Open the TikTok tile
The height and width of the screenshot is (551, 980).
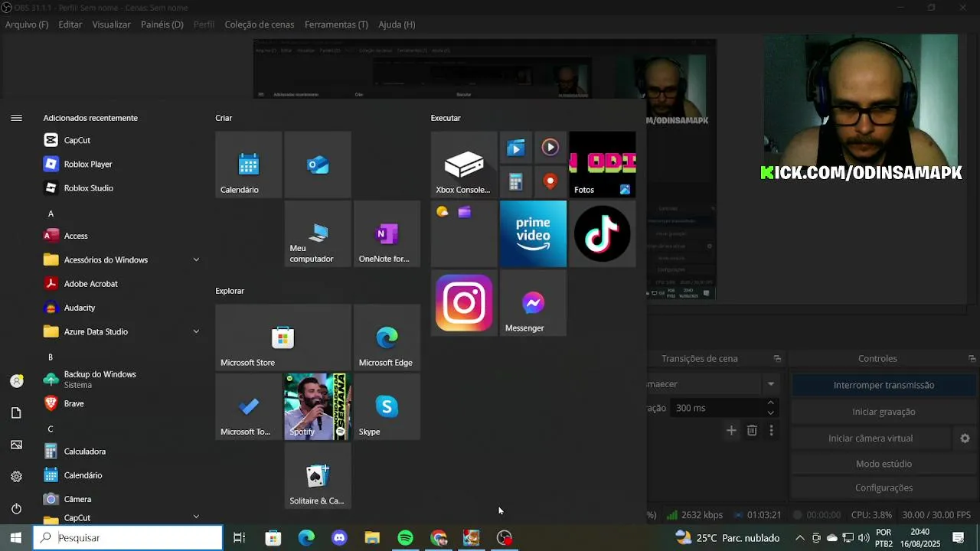602,233
